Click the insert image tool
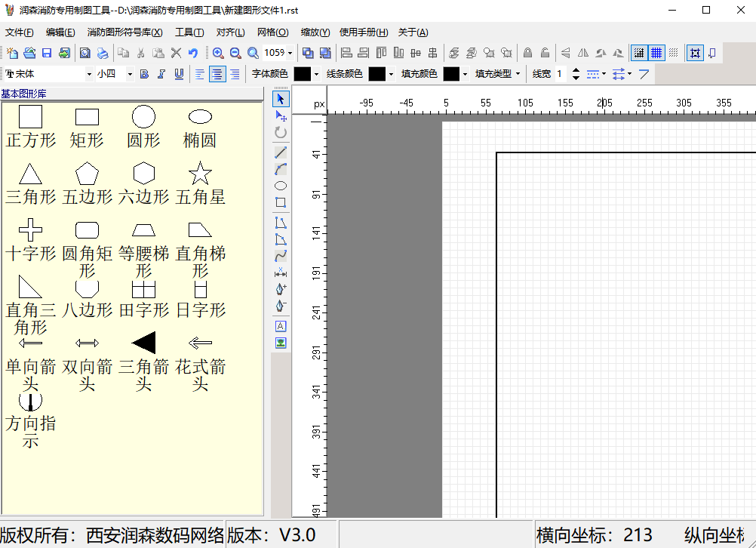Image resolution: width=756 pixels, height=548 pixels. pyautogui.click(x=281, y=343)
